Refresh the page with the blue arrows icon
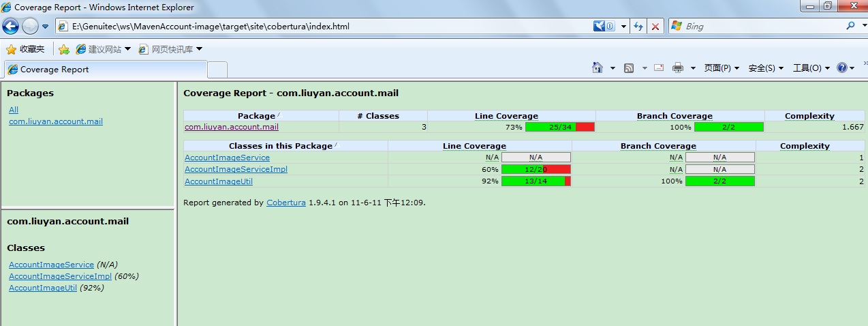 pos(638,27)
